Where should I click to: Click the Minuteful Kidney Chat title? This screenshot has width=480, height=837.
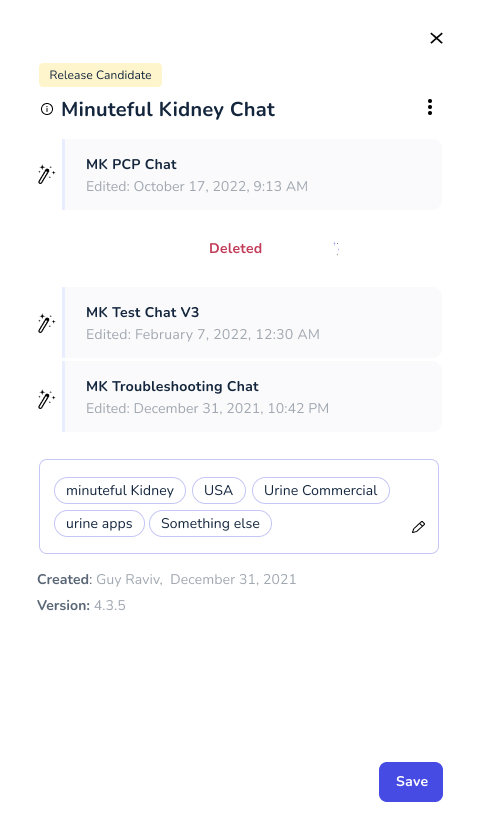tap(168, 109)
